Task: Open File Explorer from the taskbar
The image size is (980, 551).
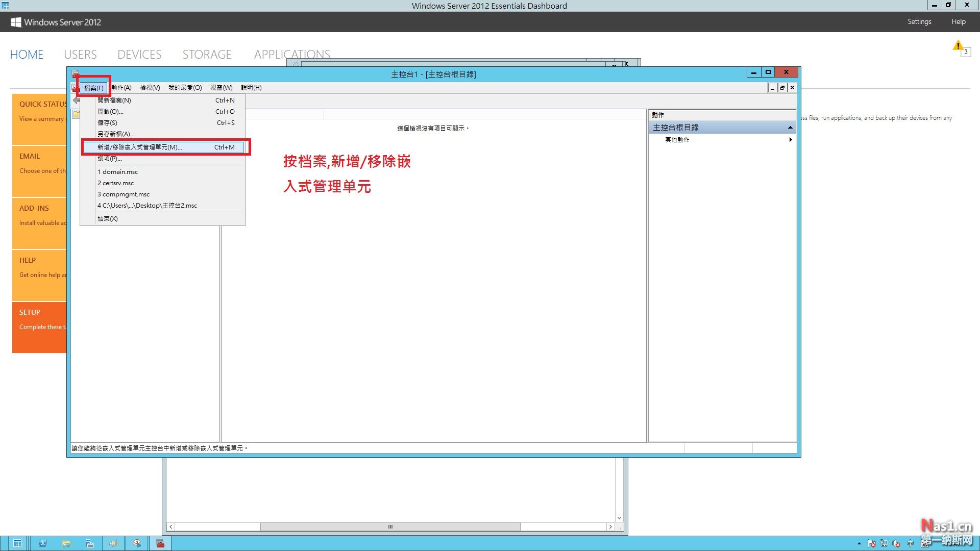Action: point(66,543)
